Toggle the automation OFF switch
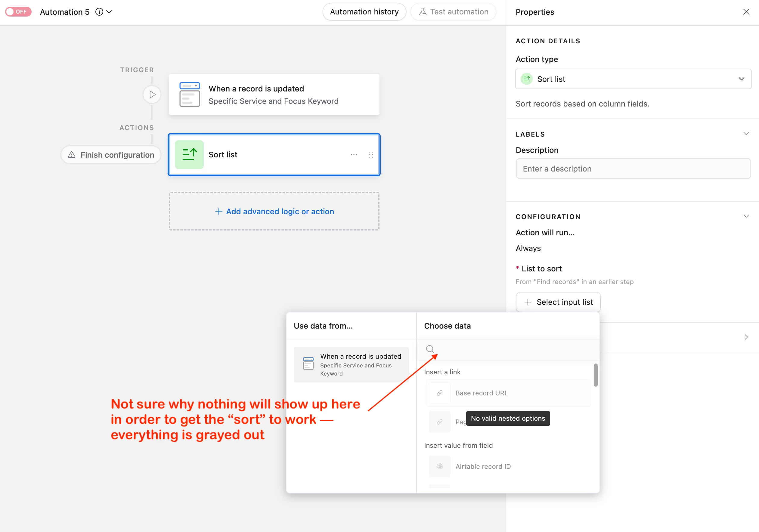 [18, 11]
